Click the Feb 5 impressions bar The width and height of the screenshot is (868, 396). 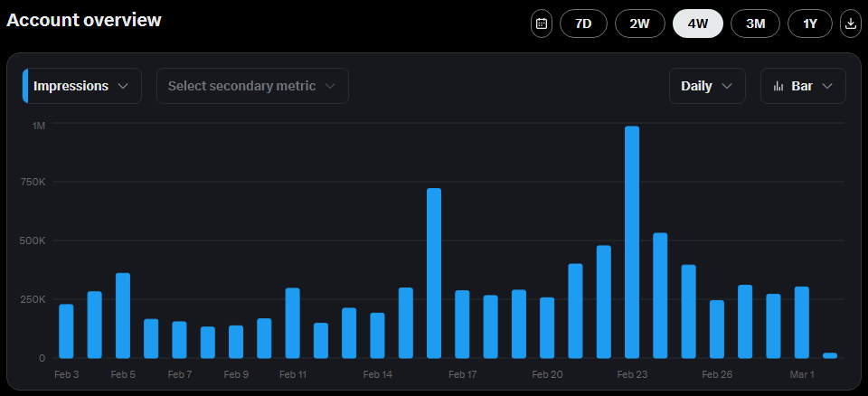click(123, 316)
